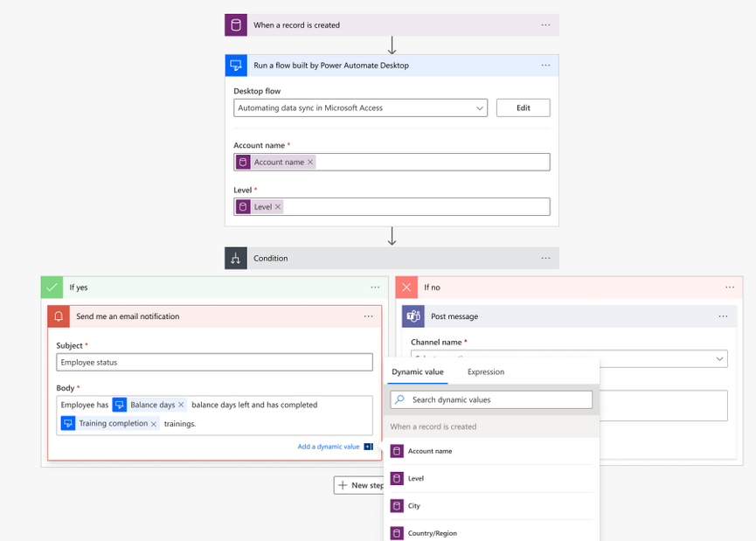The image size is (756, 541).
Task: Switch to the 'Expression' tab
Action: (486, 371)
